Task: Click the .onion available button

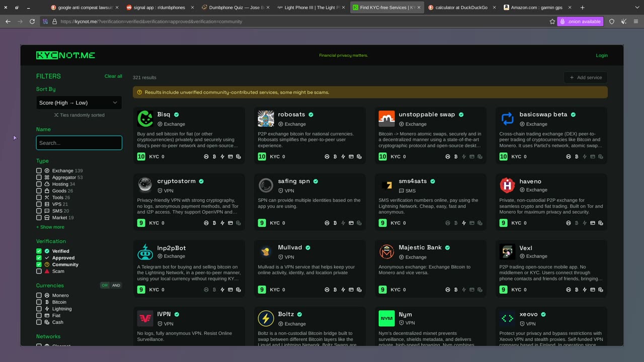Action: (x=580, y=22)
